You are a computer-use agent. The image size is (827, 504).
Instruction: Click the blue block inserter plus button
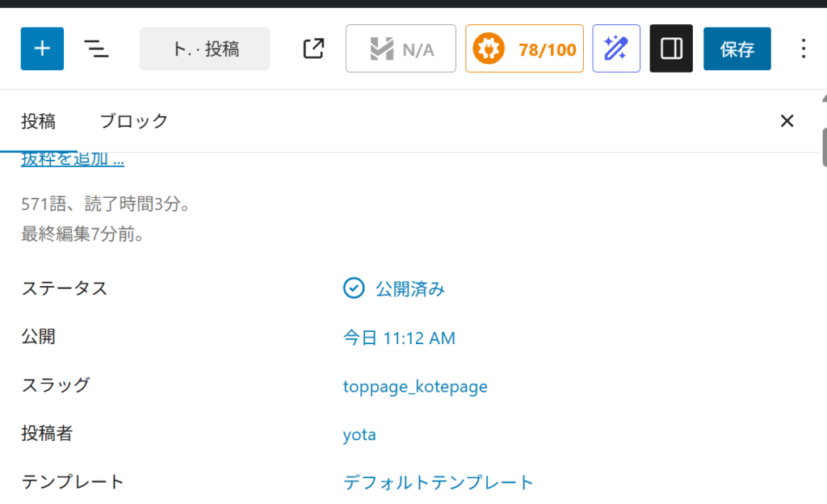click(42, 48)
